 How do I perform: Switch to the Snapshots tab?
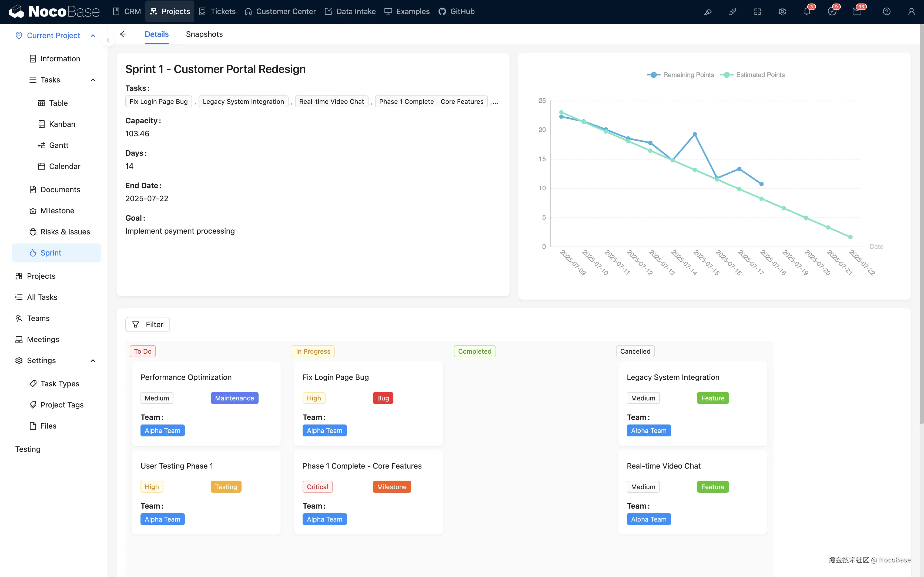point(205,34)
